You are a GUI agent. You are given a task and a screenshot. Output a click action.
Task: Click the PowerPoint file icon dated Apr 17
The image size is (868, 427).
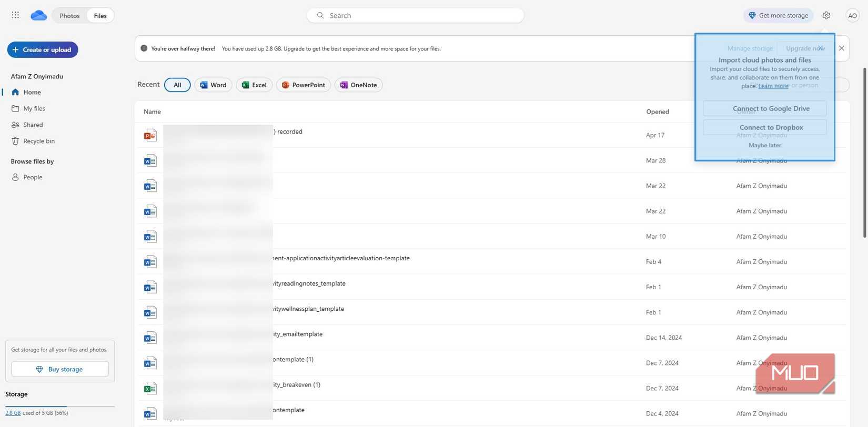[150, 135]
